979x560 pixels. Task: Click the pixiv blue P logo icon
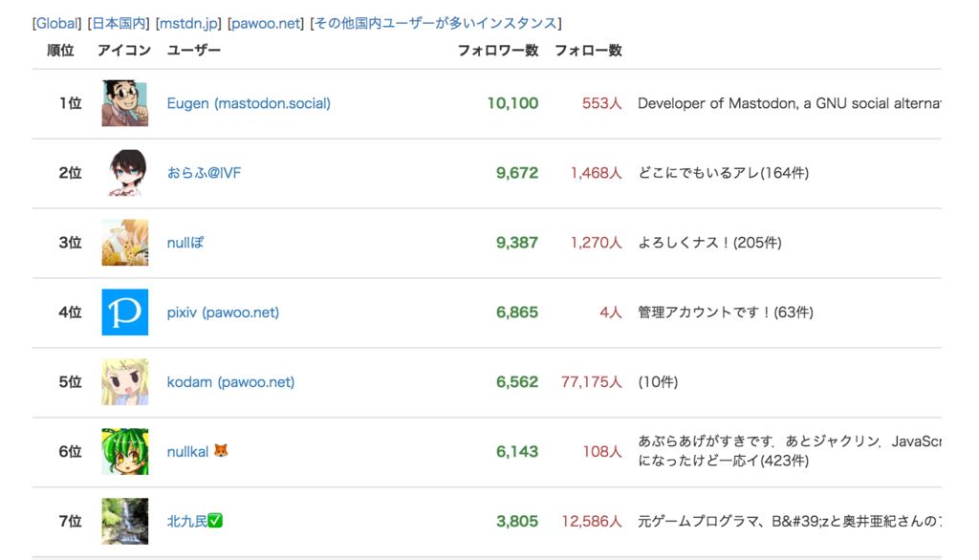pos(125,312)
